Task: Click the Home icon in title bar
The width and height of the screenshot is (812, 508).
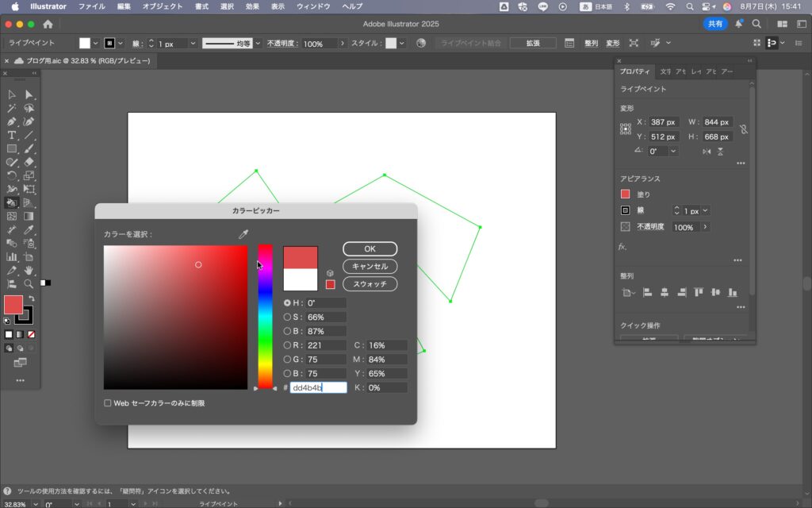Action: (48, 24)
